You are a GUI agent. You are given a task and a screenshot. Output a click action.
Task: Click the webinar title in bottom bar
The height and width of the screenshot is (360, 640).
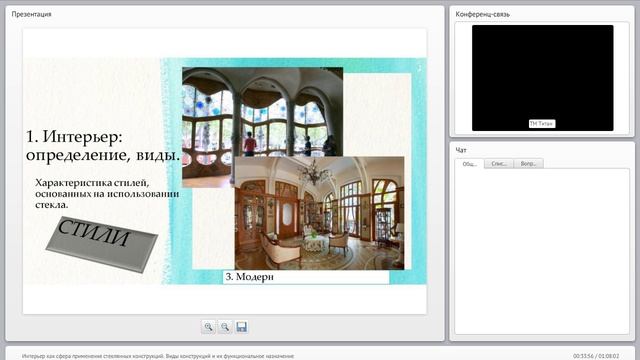coord(158,356)
